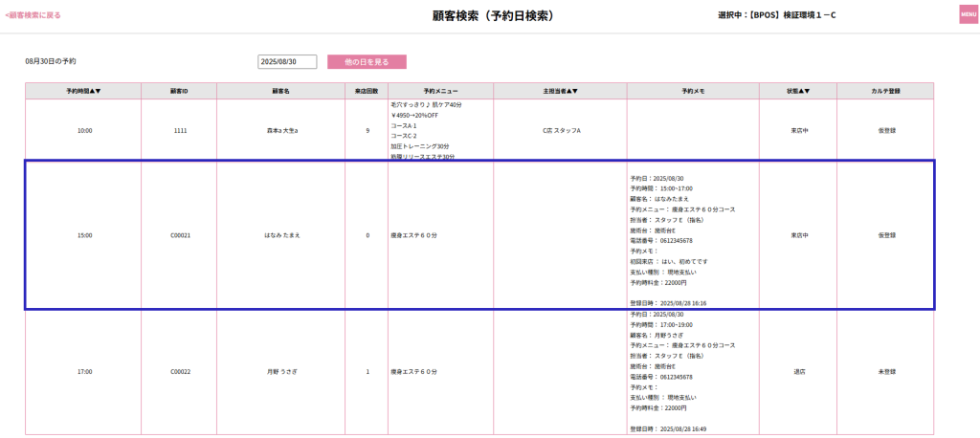
Task: Click the 他の日を見る button
Action: [x=367, y=62]
